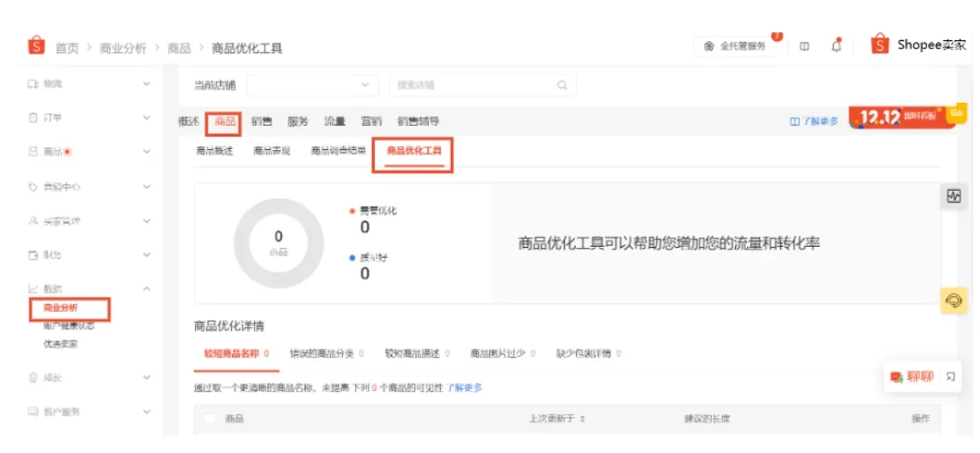Expand the 订单 sidebar section chevron

point(147,118)
